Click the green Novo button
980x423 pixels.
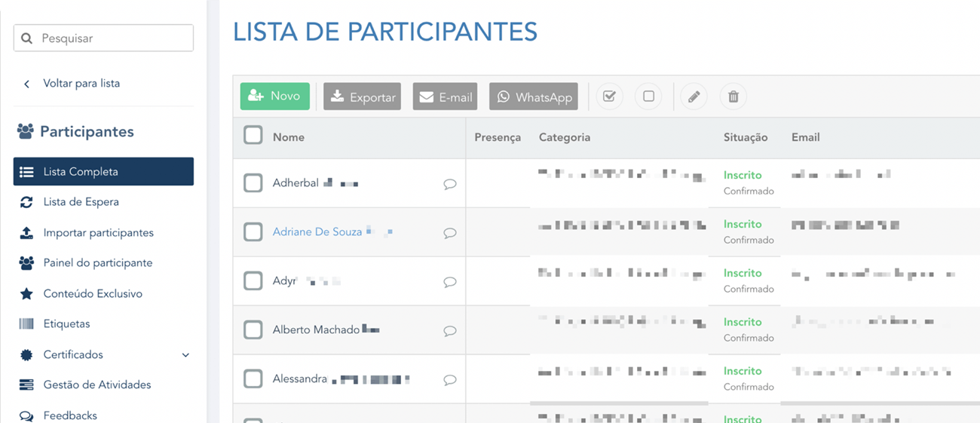[x=274, y=97]
